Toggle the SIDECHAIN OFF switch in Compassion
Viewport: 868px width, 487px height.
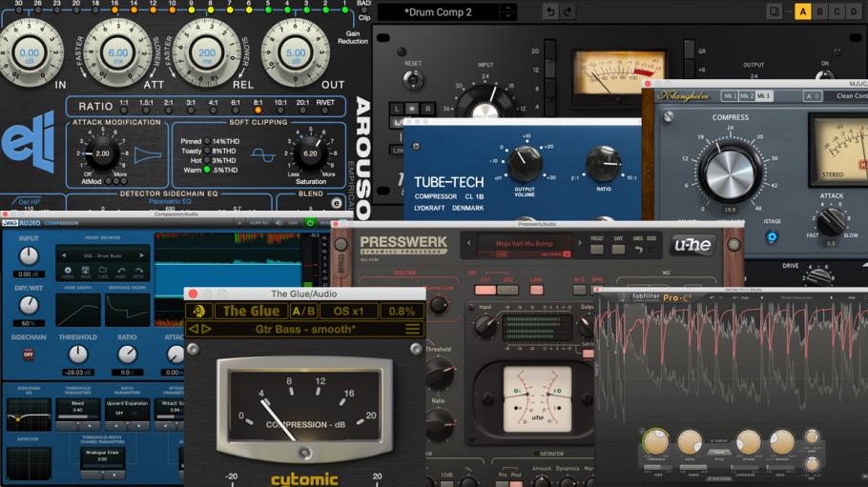pyautogui.click(x=29, y=355)
